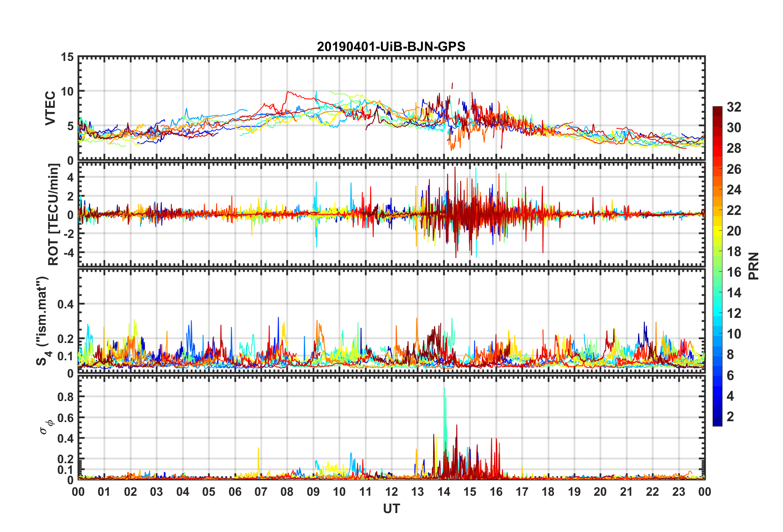Image resolution: width=783 pixels, height=532 pixels.
Task: Click sigma-phi panel y-tick 0.8
Action: click(65, 397)
